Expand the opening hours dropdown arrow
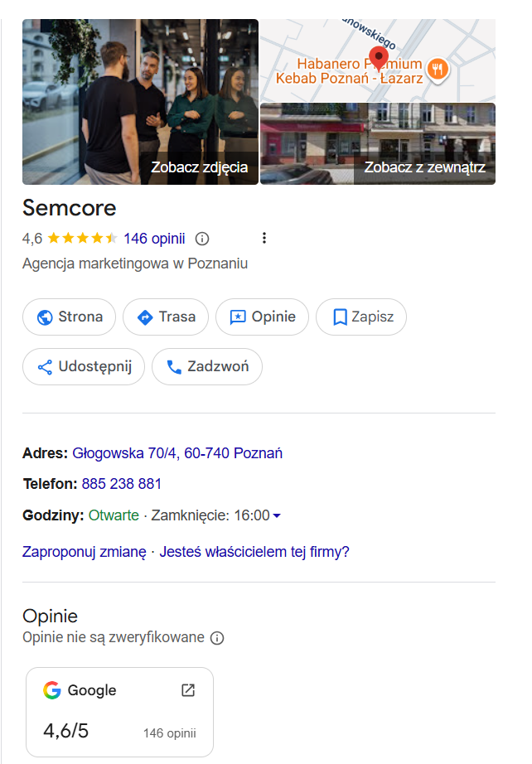 click(x=277, y=515)
